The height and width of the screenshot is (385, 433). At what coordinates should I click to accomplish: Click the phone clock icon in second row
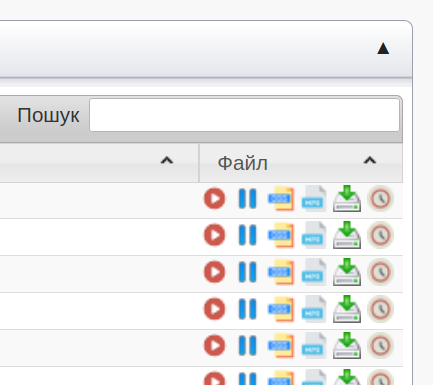(x=380, y=235)
